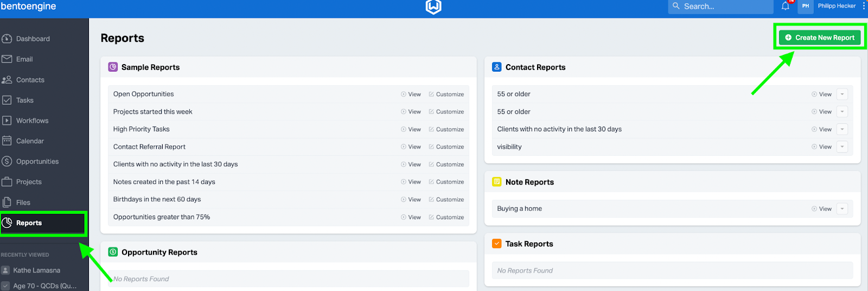The image size is (868, 291).
Task: Click the Buying a home report name
Action: 520,208
